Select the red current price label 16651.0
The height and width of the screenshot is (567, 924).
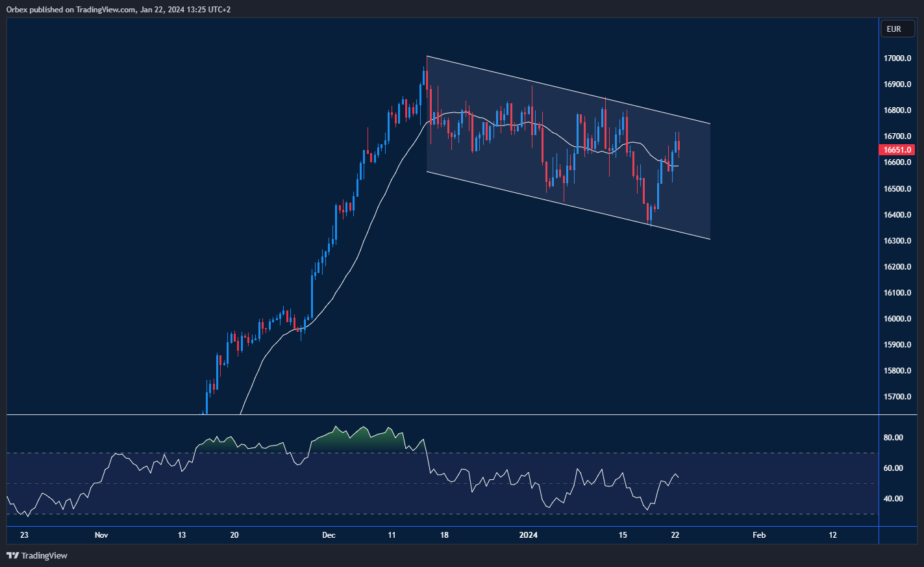coord(898,149)
